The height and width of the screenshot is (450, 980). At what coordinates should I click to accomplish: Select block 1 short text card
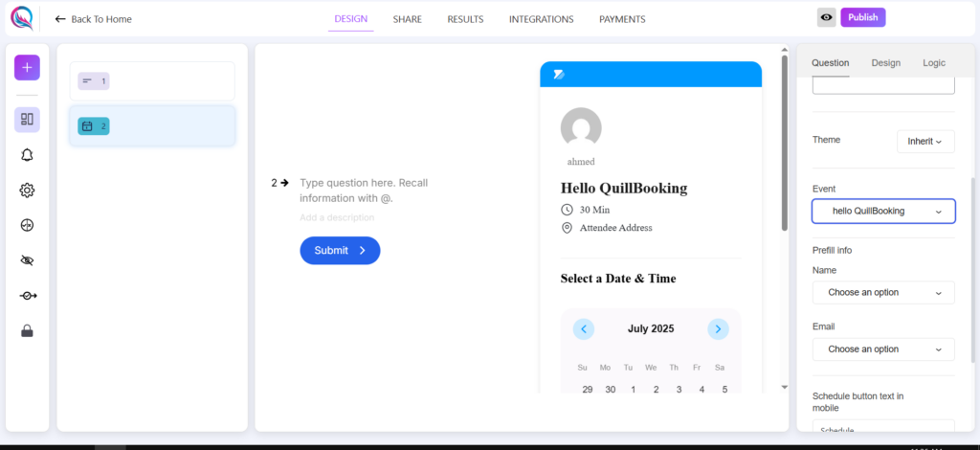click(x=152, y=81)
